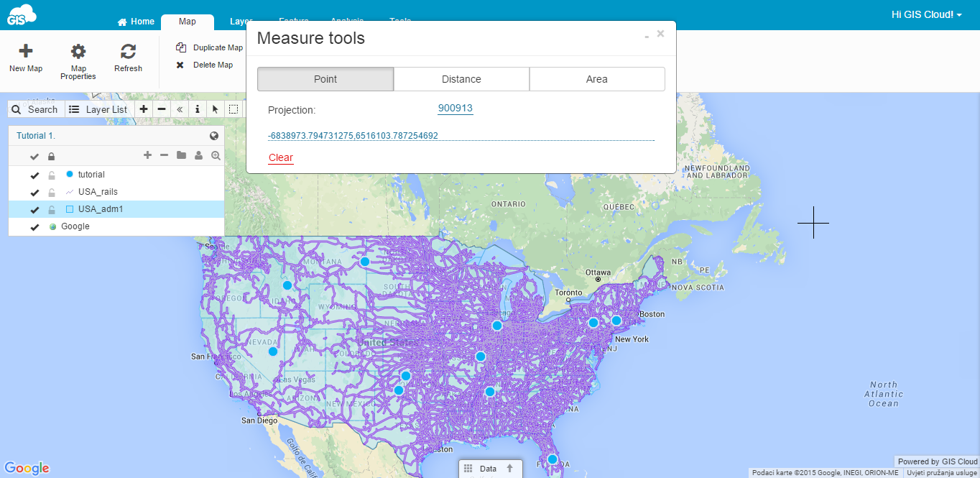Toggle the Layer List panel
Viewport: 980px width, 478px height.
tap(98, 109)
